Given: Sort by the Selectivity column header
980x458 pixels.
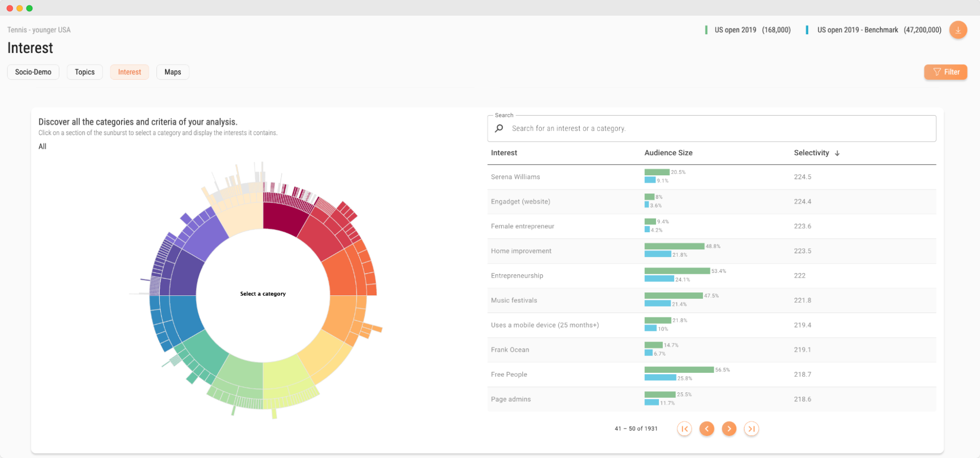Looking at the screenshot, I should pyautogui.click(x=811, y=153).
